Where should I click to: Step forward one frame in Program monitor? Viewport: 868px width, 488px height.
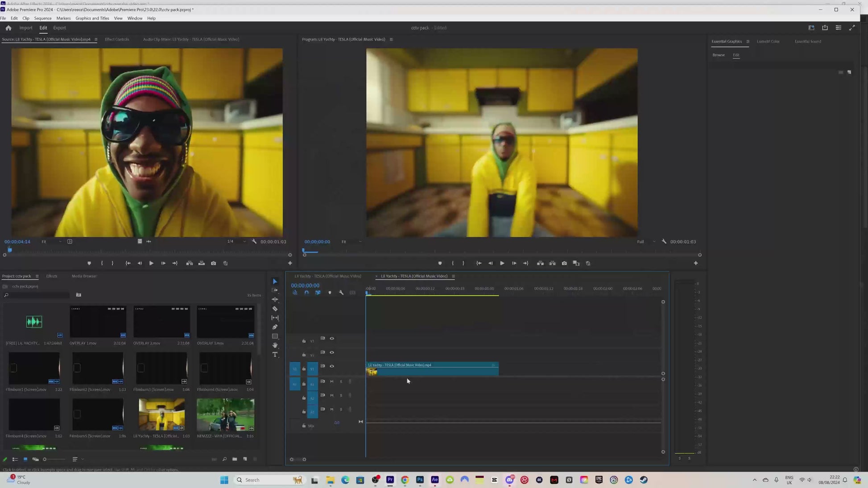click(514, 263)
